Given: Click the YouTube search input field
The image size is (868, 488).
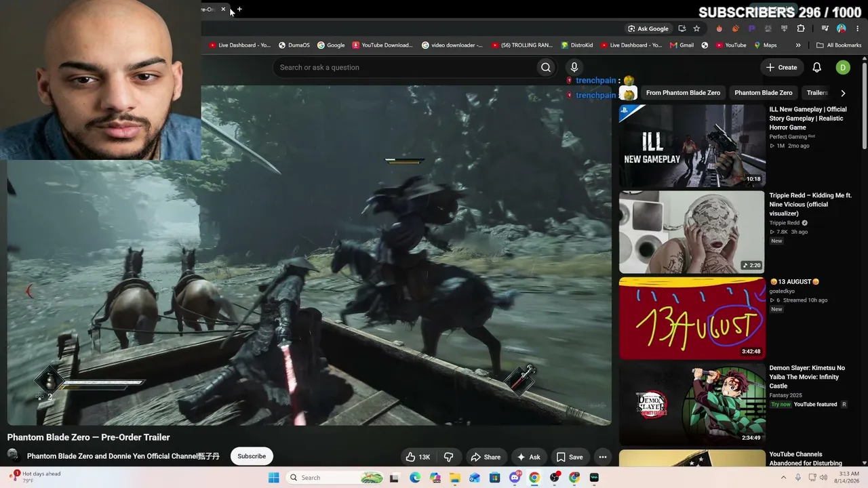Looking at the screenshot, I should 405,67.
